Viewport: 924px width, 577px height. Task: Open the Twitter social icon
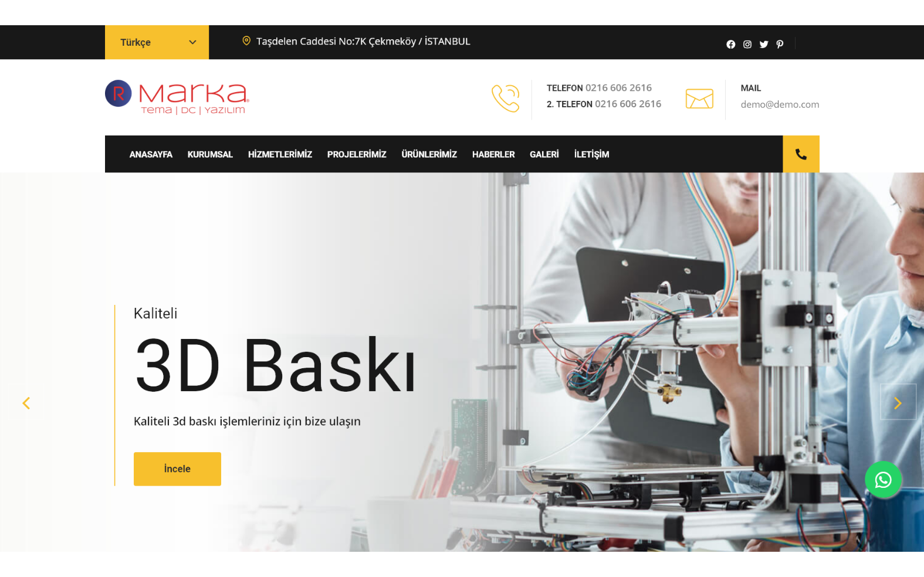click(x=764, y=45)
